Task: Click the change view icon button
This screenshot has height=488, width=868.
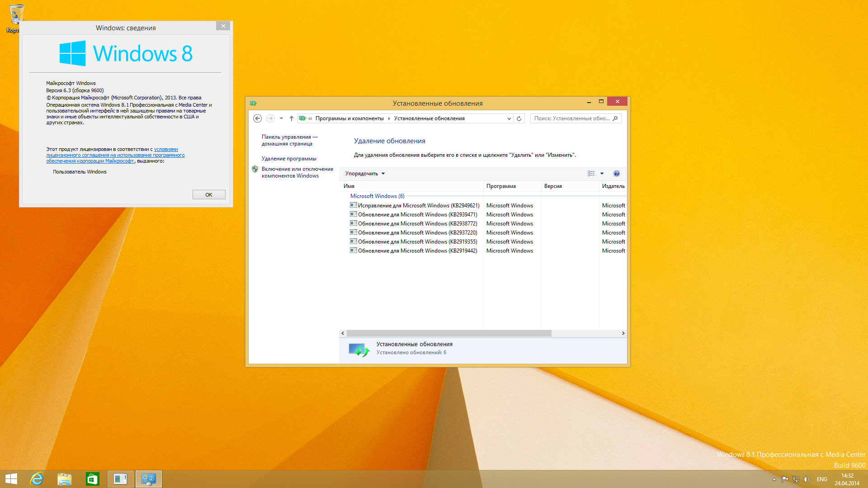Action: tap(591, 174)
